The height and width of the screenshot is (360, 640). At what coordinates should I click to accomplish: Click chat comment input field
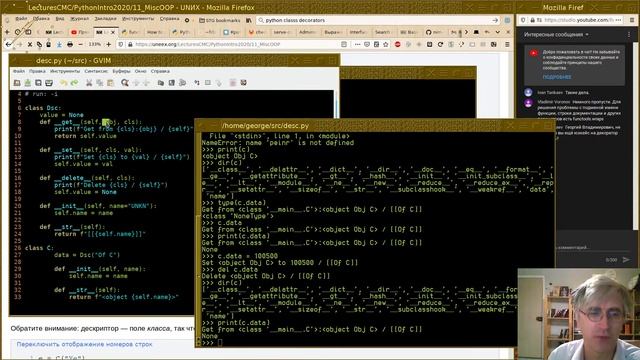point(592,247)
